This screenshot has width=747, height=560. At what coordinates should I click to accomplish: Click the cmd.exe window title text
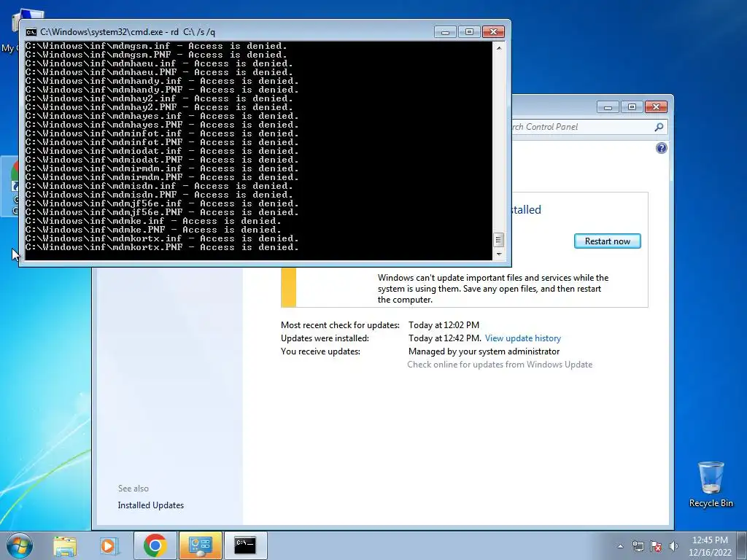(x=128, y=32)
